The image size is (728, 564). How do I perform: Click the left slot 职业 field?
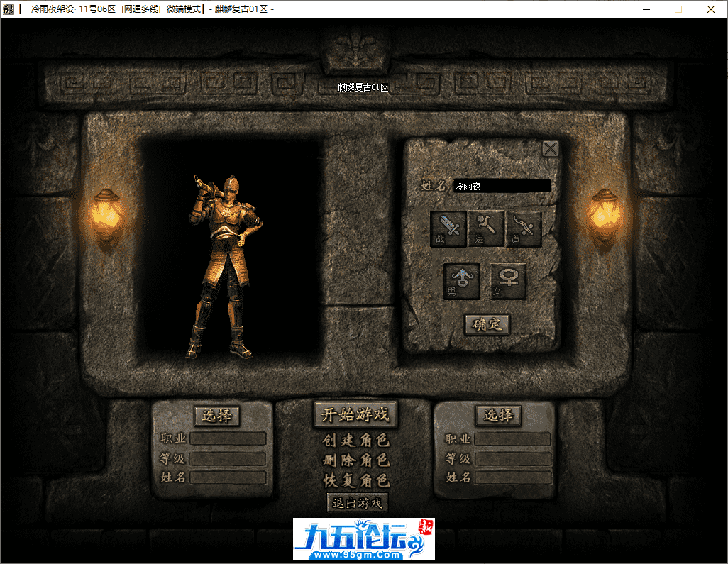(228, 438)
